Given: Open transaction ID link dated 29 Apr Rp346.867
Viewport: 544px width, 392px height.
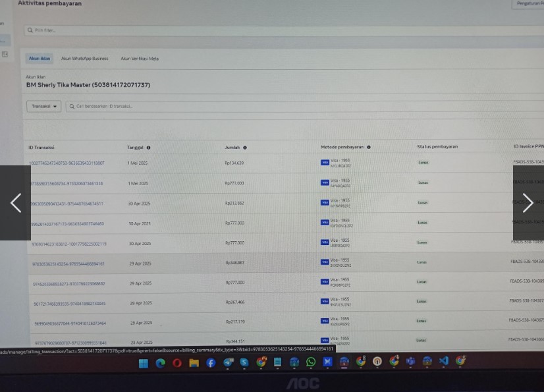Looking at the screenshot, I should [68, 264].
